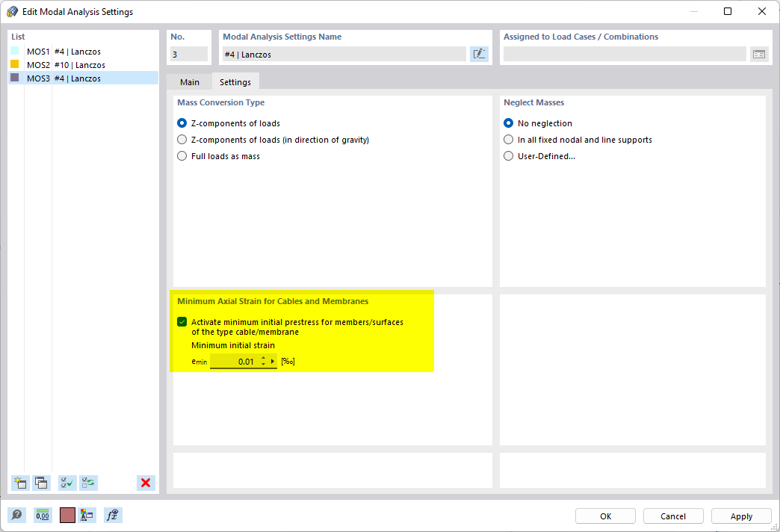
Task: Delete selected settings with red X icon
Action: (x=146, y=483)
